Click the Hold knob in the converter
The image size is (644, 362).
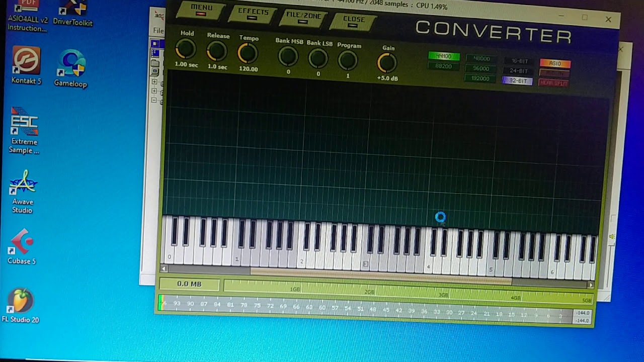pyautogui.click(x=186, y=49)
